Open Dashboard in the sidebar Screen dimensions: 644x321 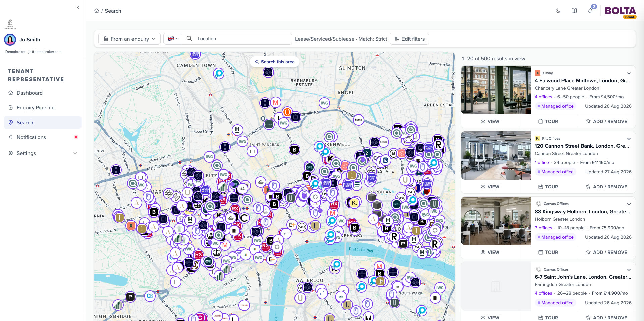(43, 93)
